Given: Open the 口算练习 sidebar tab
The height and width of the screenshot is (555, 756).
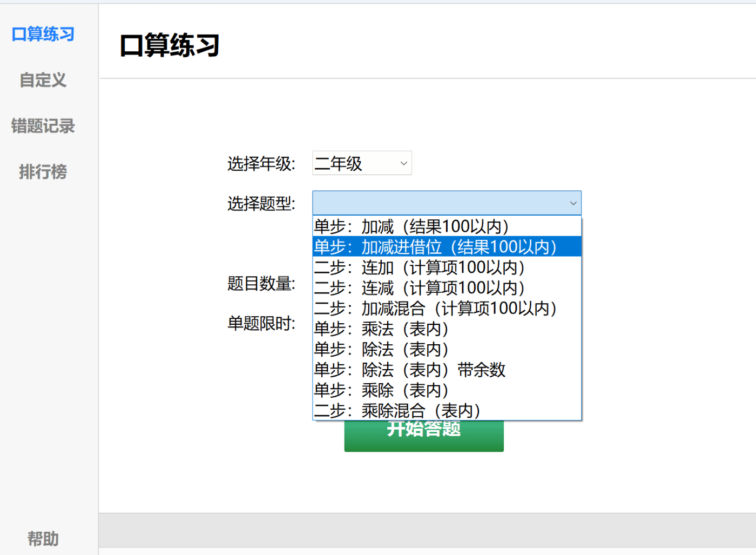Looking at the screenshot, I should pyautogui.click(x=43, y=35).
